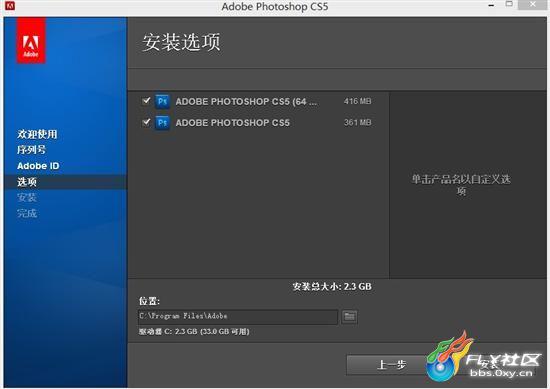550x389 pixels.
Task: Click the dimmed 完成 step in sidebar
Action: click(27, 213)
